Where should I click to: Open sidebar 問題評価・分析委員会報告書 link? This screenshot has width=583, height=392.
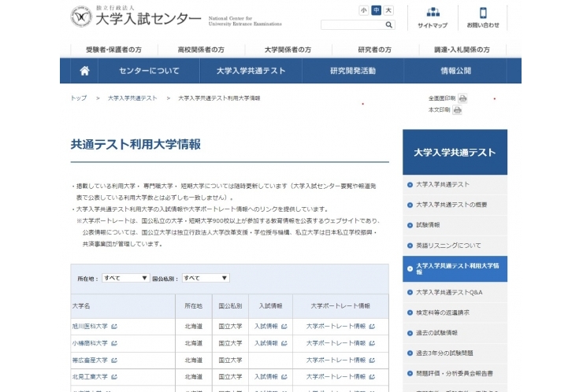tap(455, 373)
